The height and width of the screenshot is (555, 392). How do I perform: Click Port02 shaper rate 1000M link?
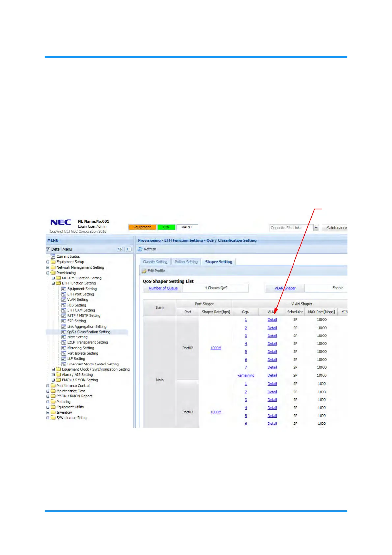pyautogui.click(x=216, y=348)
